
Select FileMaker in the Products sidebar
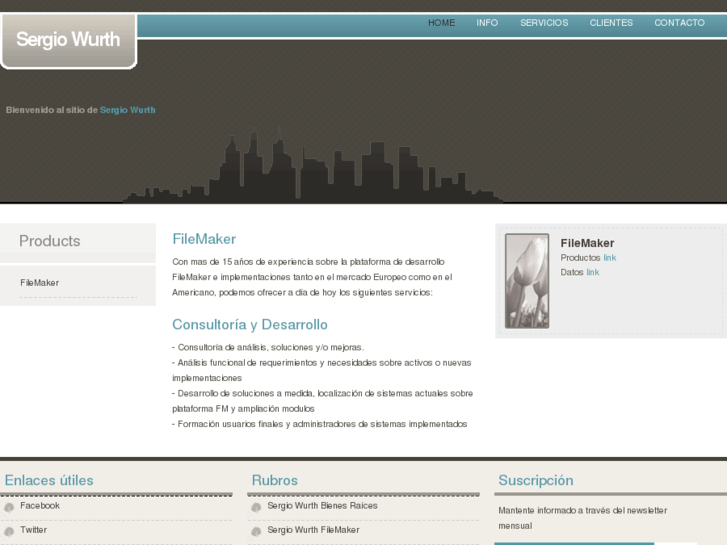coord(39,282)
